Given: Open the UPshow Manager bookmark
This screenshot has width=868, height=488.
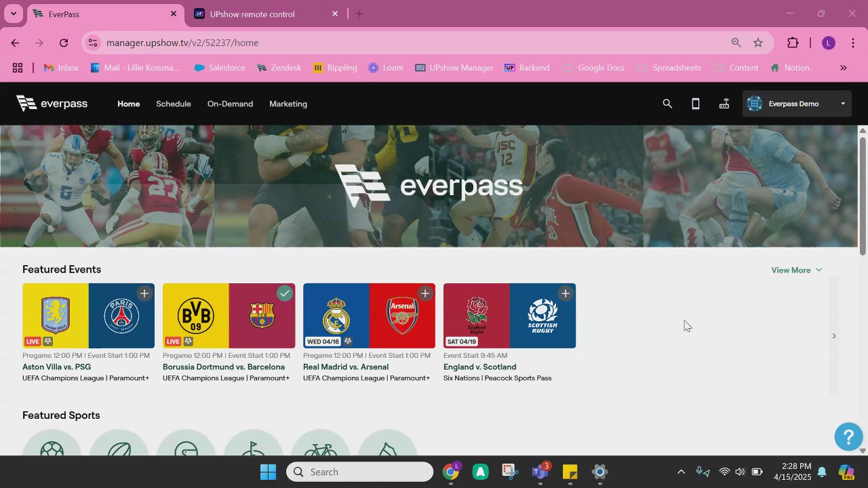Looking at the screenshot, I should [454, 68].
